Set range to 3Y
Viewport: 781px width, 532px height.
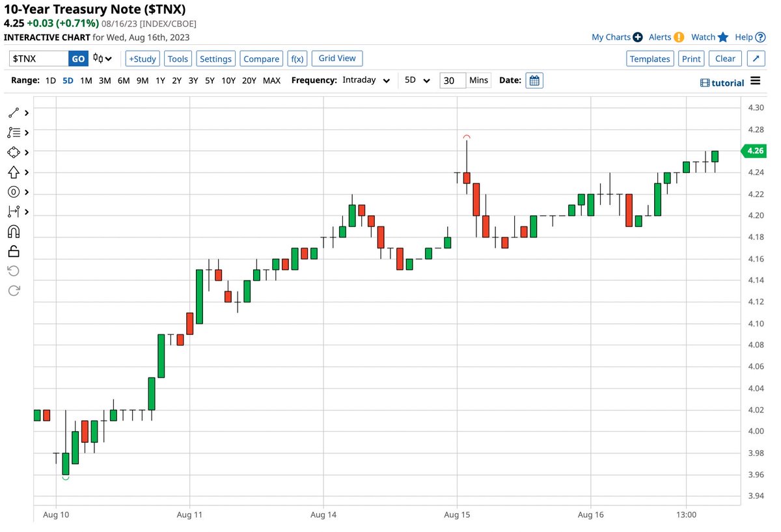(x=193, y=81)
